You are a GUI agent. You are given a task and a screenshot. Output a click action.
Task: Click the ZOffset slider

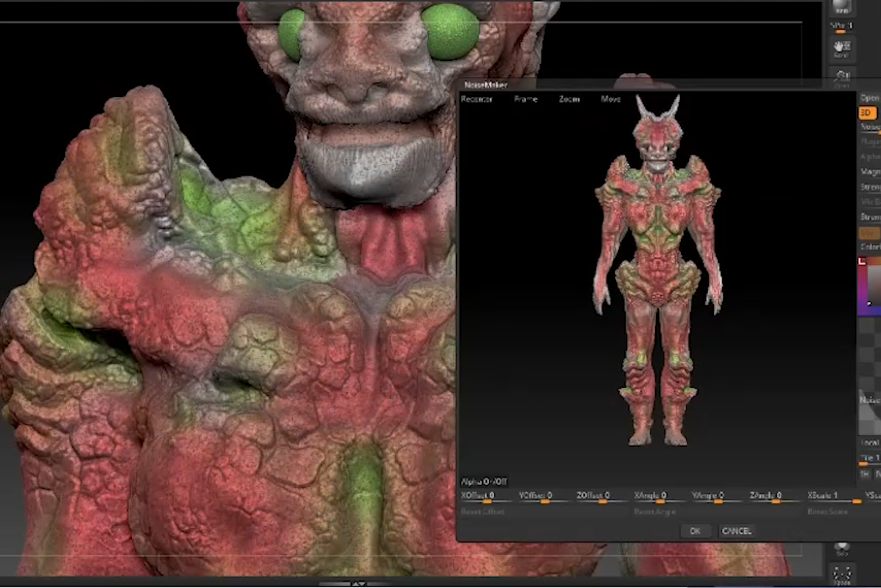pos(602,497)
